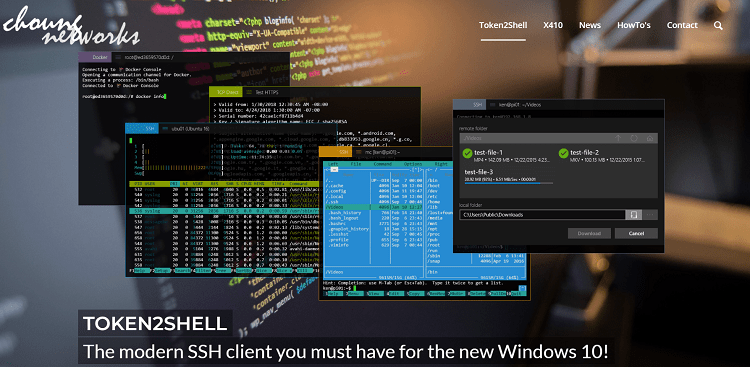Click the Download button in SSH dialog
This screenshot has height=367, width=750.
click(x=589, y=234)
